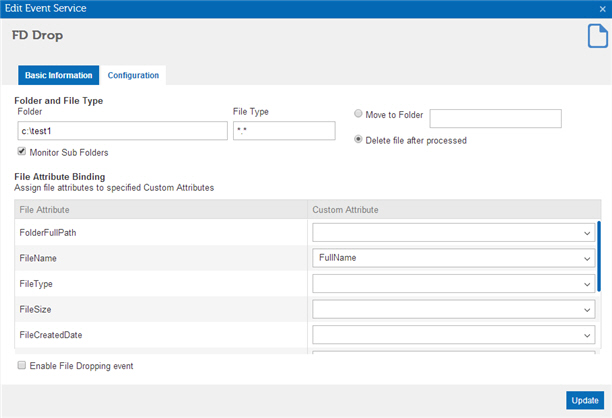Switch to the Basic Information tab

click(x=59, y=75)
